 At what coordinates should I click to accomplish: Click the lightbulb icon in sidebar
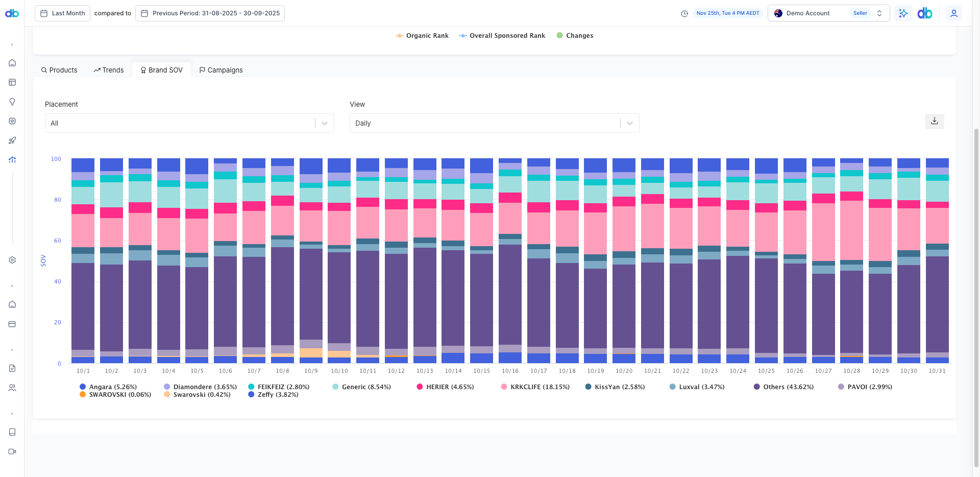click(x=12, y=102)
